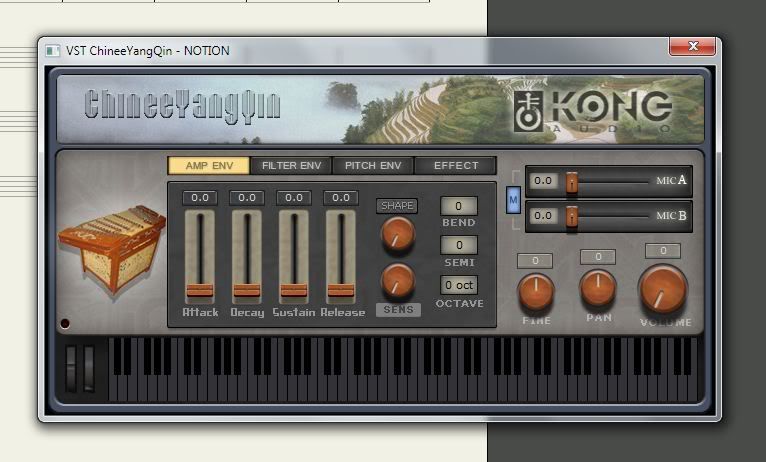The width and height of the screenshot is (766, 462).
Task: Click the Decay fader handle
Action: pyautogui.click(x=247, y=290)
